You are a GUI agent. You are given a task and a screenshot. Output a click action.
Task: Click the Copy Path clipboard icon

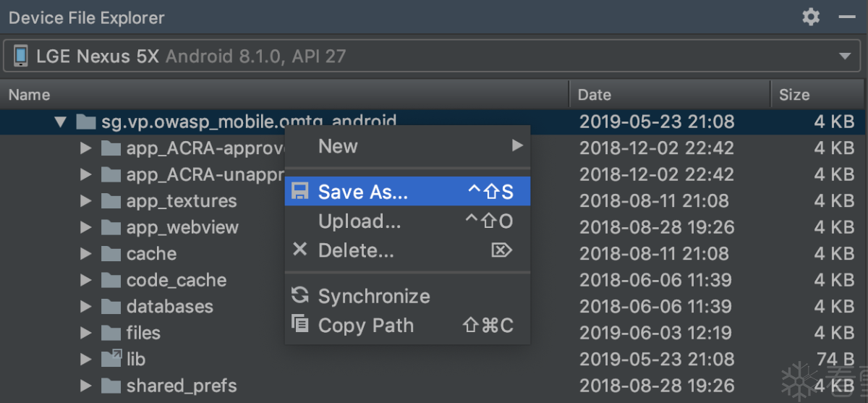(x=299, y=323)
